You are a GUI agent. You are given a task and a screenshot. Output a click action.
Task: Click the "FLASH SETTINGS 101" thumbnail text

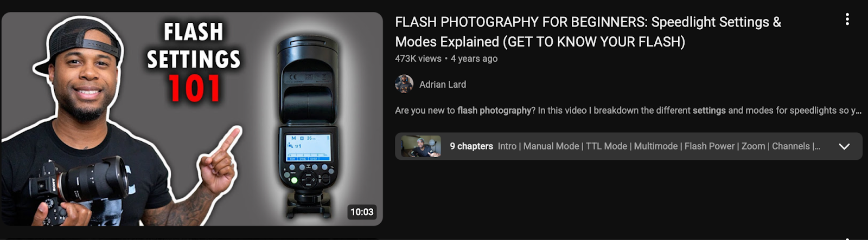(194, 62)
